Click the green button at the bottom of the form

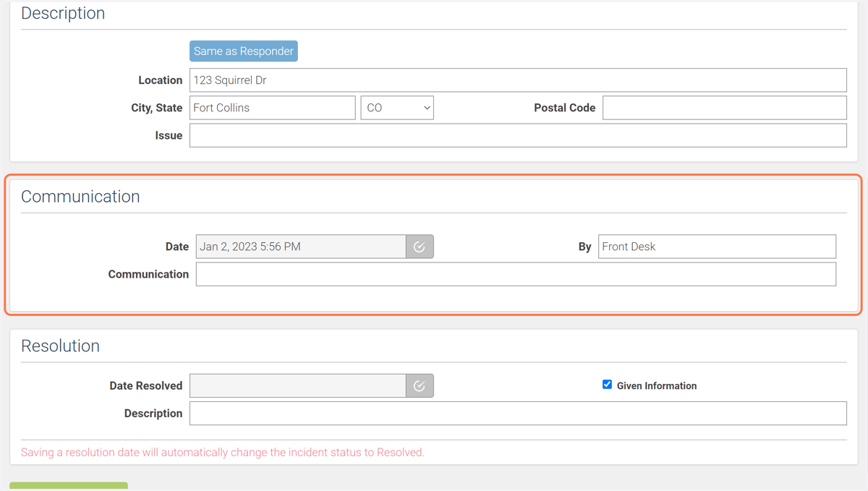point(69,487)
